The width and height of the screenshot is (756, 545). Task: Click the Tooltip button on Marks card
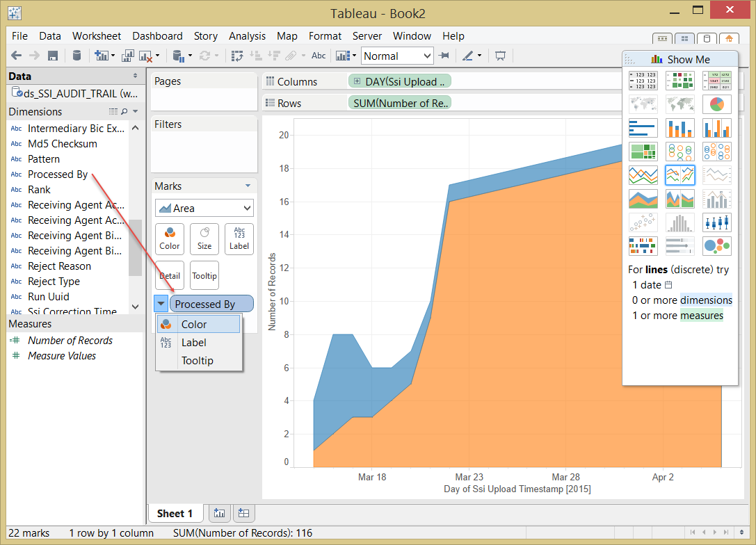coord(204,276)
